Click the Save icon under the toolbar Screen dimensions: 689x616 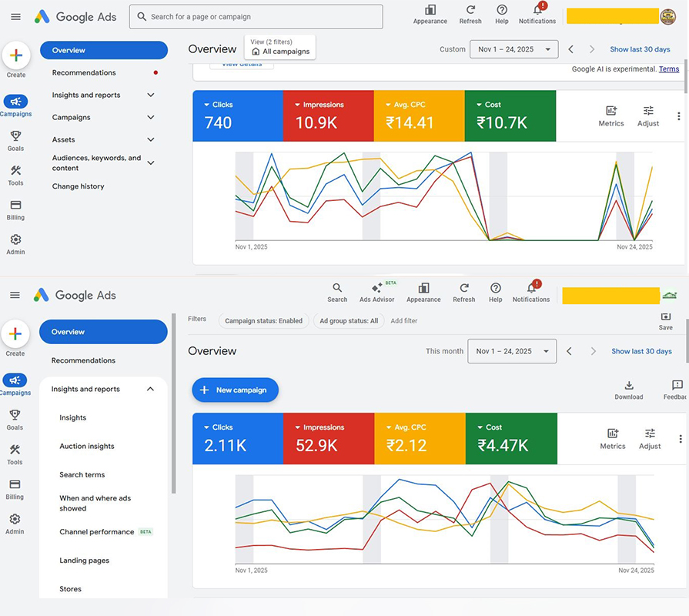click(x=666, y=317)
